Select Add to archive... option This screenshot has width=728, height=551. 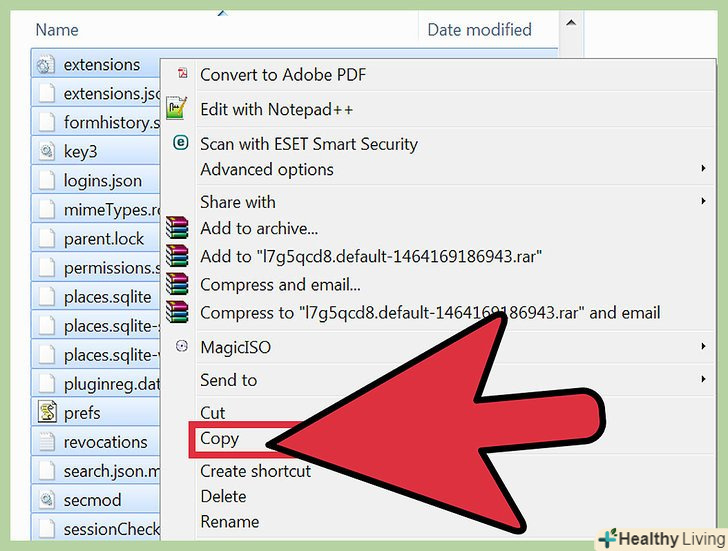tap(259, 228)
